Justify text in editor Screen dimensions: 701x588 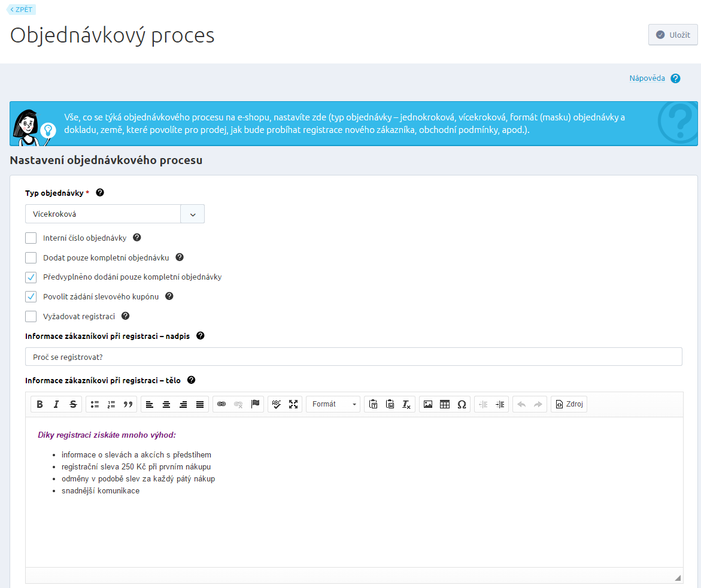pyautogui.click(x=200, y=404)
